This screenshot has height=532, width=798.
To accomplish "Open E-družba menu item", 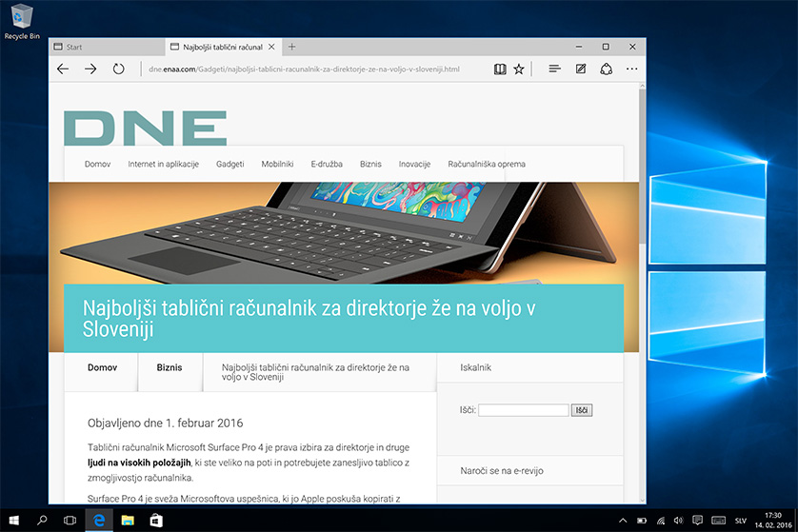I will (x=327, y=164).
